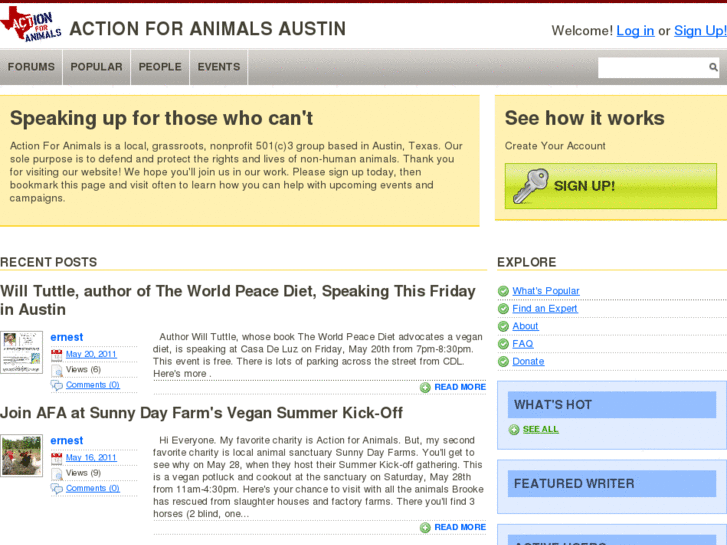The image size is (727, 545).
Task: Click the comments bubble icon under first post
Action: [x=57, y=385]
